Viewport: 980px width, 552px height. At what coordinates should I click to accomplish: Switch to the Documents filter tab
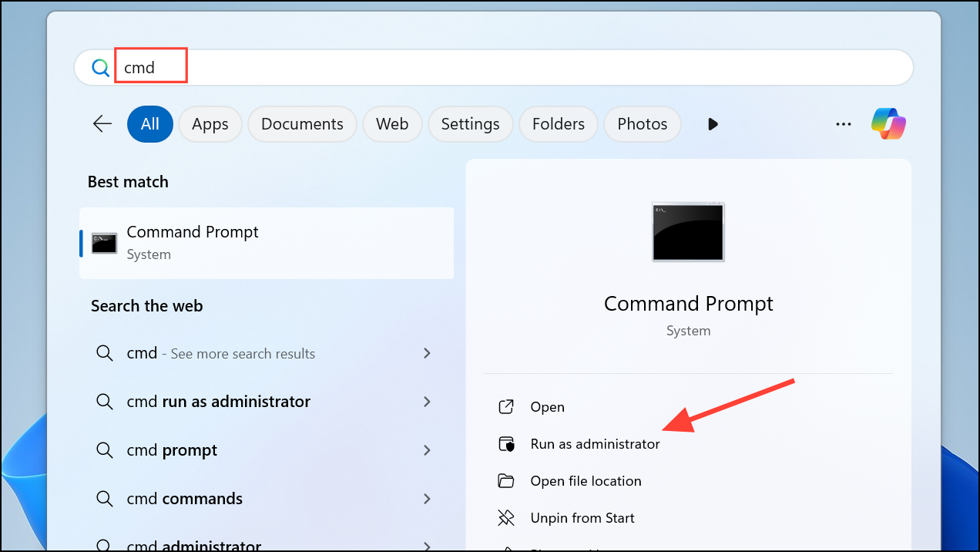(x=302, y=124)
